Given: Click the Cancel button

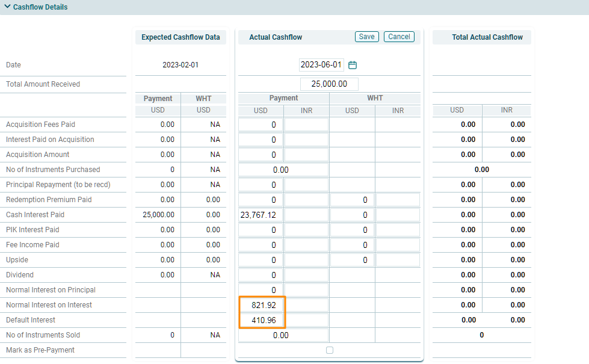Looking at the screenshot, I should (x=399, y=37).
